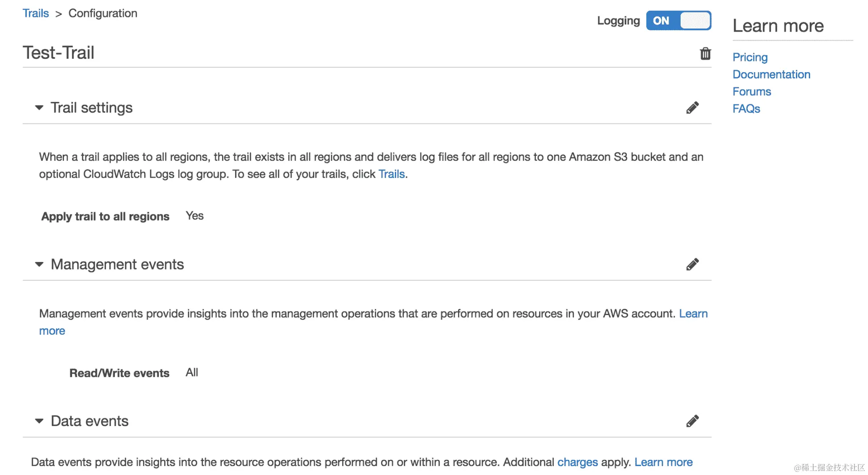
Task: Edit Data events with pencil icon
Action: click(692, 421)
